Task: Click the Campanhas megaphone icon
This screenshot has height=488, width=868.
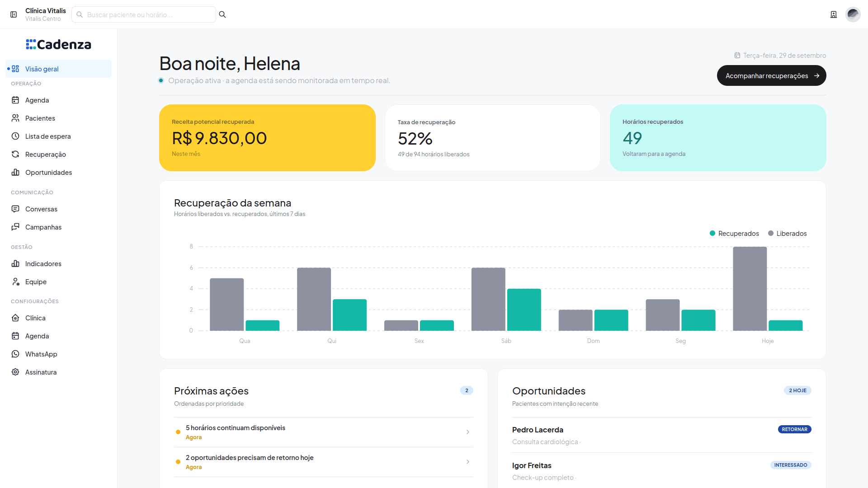Action: pos(15,227)
